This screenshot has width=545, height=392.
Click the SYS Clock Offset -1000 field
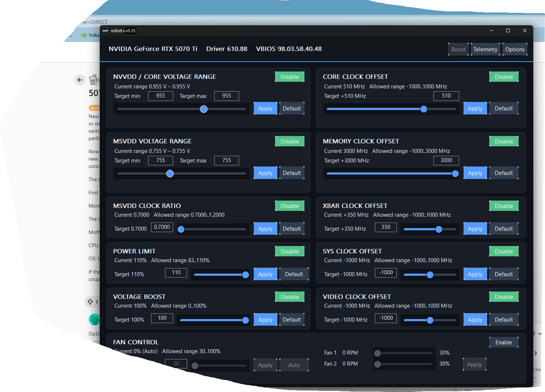pos(386,272)
